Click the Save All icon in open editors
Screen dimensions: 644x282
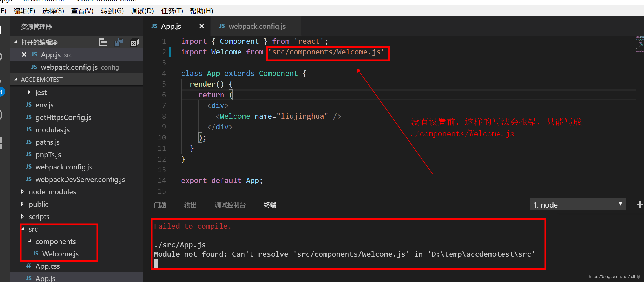coord(119,42)
